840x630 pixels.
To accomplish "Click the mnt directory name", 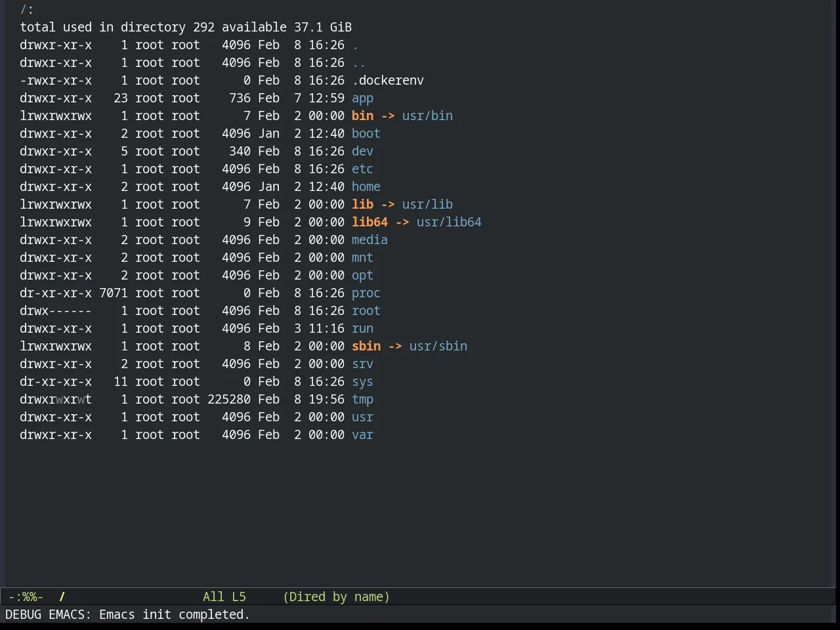I will pos(362,258).
